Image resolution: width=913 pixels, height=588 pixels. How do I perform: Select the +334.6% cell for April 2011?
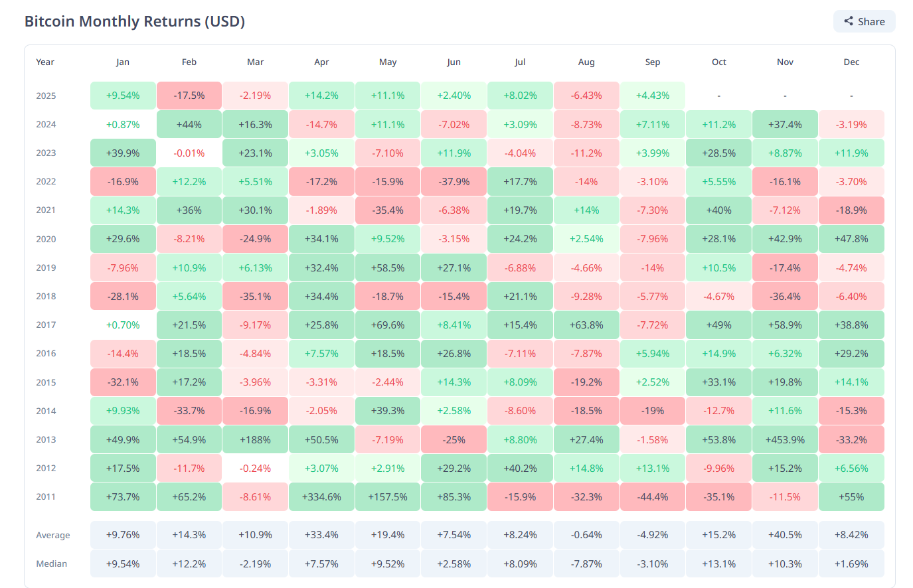321,496
